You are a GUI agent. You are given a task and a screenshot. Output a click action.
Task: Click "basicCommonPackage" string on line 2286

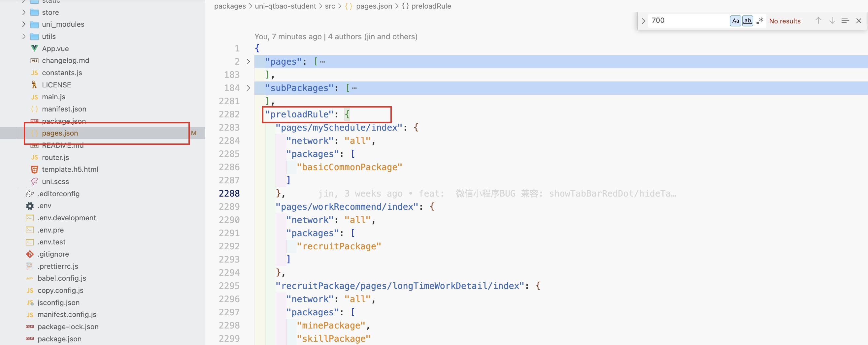pyautogui.click(x=350, y=167)
